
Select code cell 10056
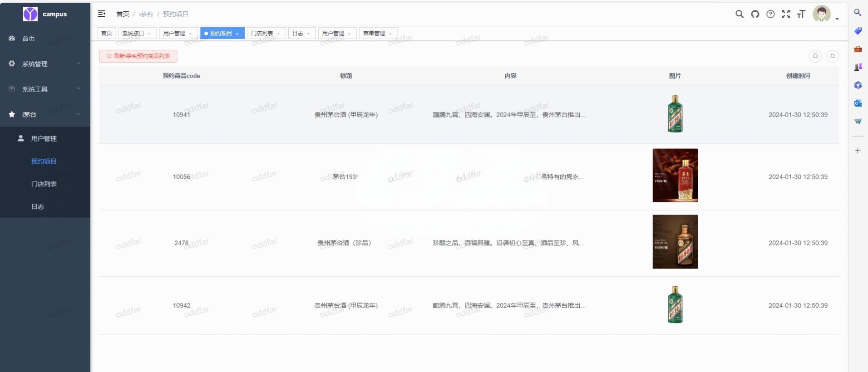(x=182, y=177)
